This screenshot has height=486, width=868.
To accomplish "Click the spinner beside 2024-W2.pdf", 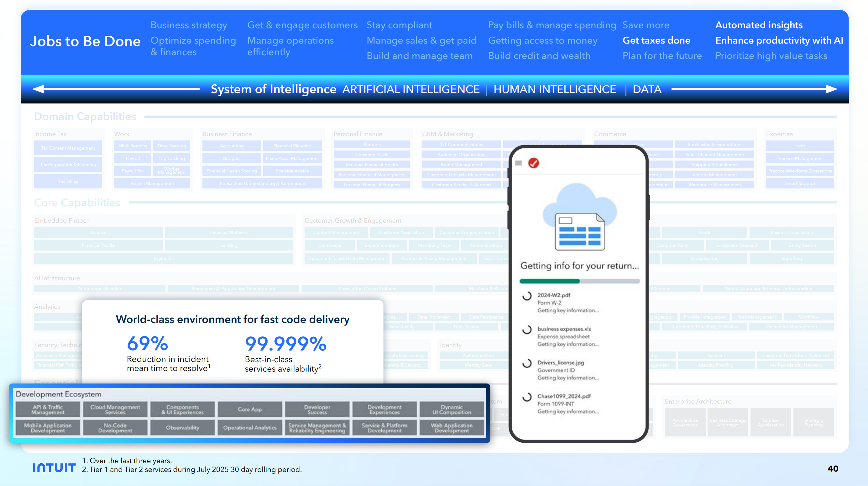I will tap(527, 296).
